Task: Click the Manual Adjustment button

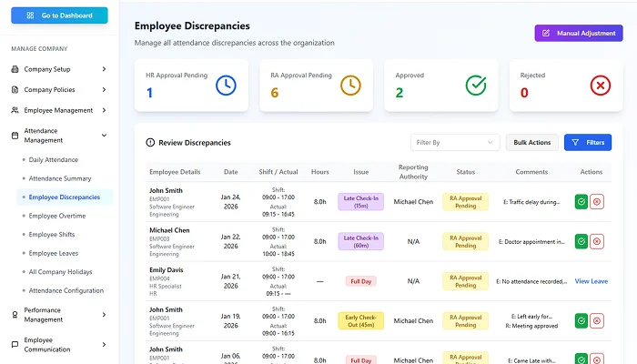Action: tap(578, 33)
